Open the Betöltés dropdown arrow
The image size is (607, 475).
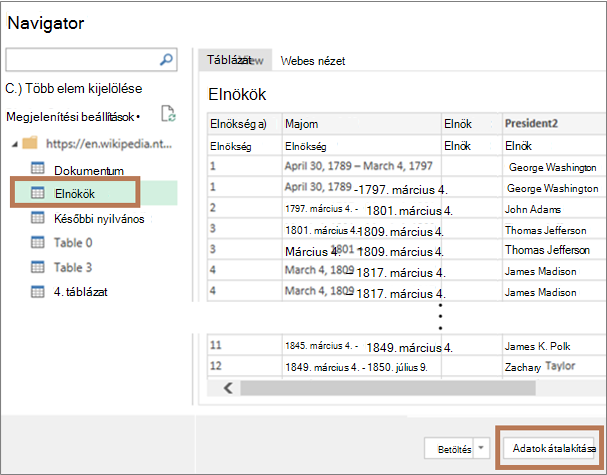tap(481, 448)
